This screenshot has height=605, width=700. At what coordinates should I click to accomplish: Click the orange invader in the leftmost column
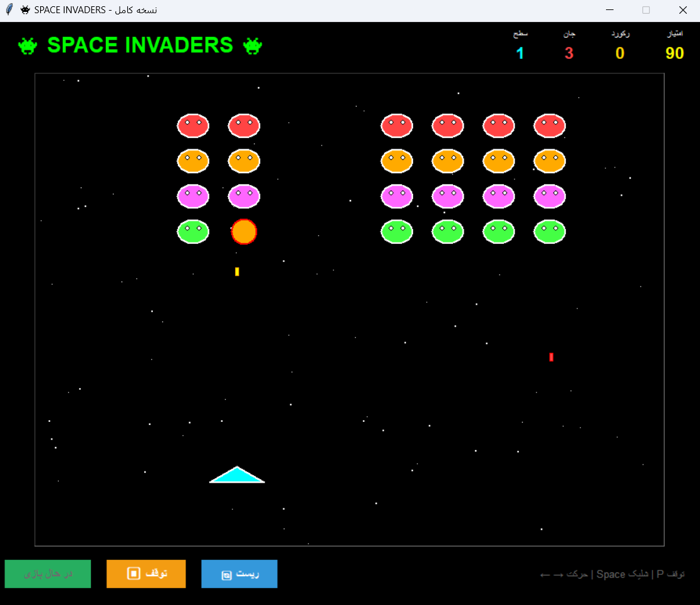click(x=193, y=160)
